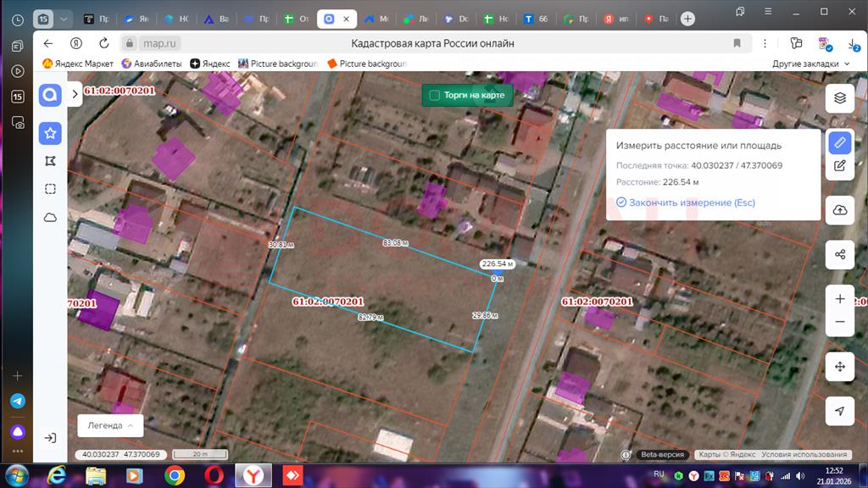Open the edit/draw notes tool
This screenshot has height=488, width=868.
click(839, 166)
